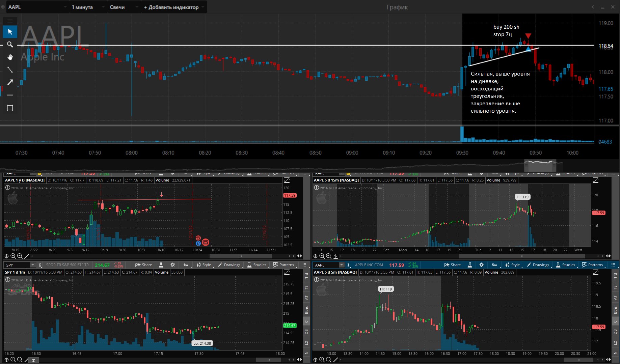Toggle Trd sidebar tab in SPY chart

(x=306, y=275)
